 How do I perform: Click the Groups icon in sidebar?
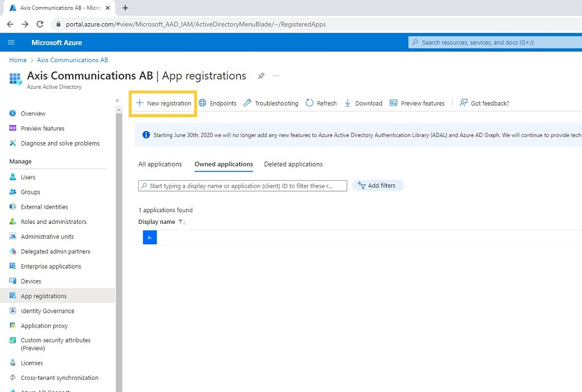click(13, 191)
